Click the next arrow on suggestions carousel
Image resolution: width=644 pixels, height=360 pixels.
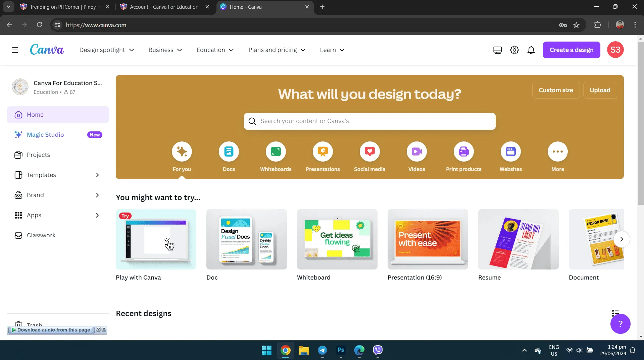coord(622,239)
